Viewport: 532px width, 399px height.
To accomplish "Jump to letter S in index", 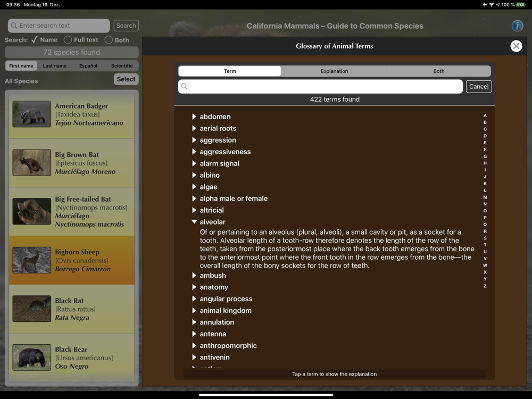I will pos(485,238).
